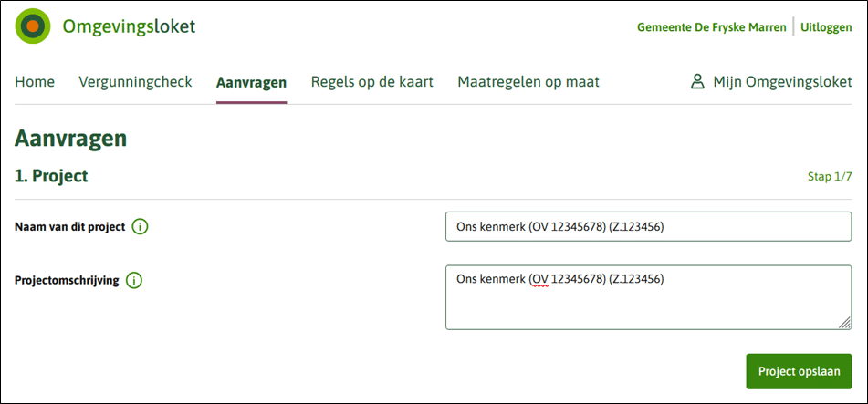Click into the Projectomschrijving text area
This screenshot has width=868, height=404.
[647, 297]
